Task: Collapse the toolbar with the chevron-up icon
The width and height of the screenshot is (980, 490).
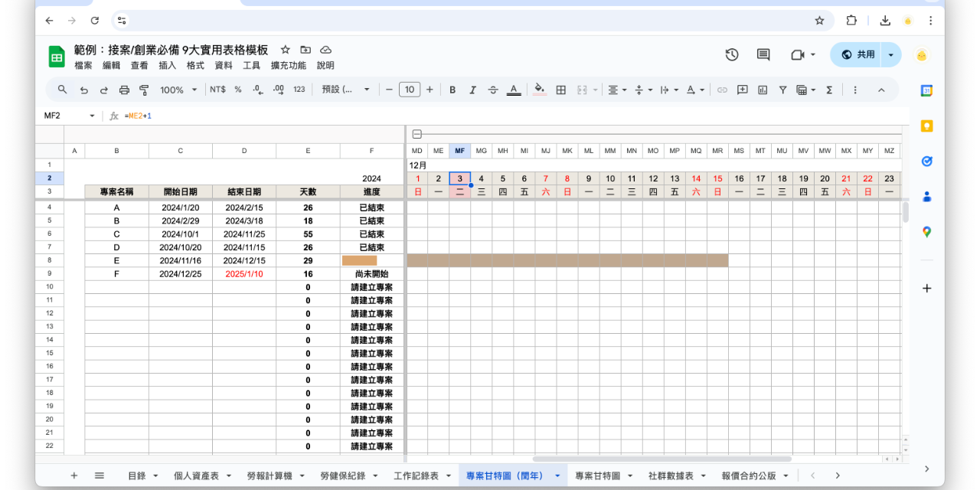Action: click(881, 90)
